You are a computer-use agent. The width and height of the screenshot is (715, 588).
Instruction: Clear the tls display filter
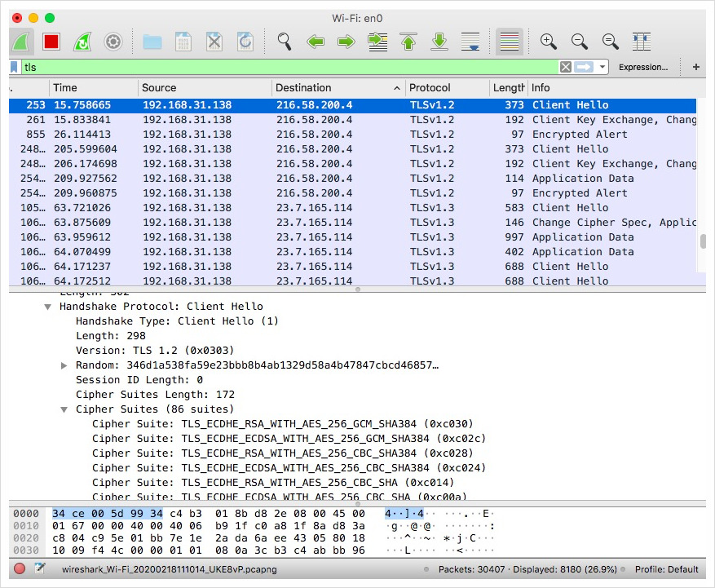point(564,66)
